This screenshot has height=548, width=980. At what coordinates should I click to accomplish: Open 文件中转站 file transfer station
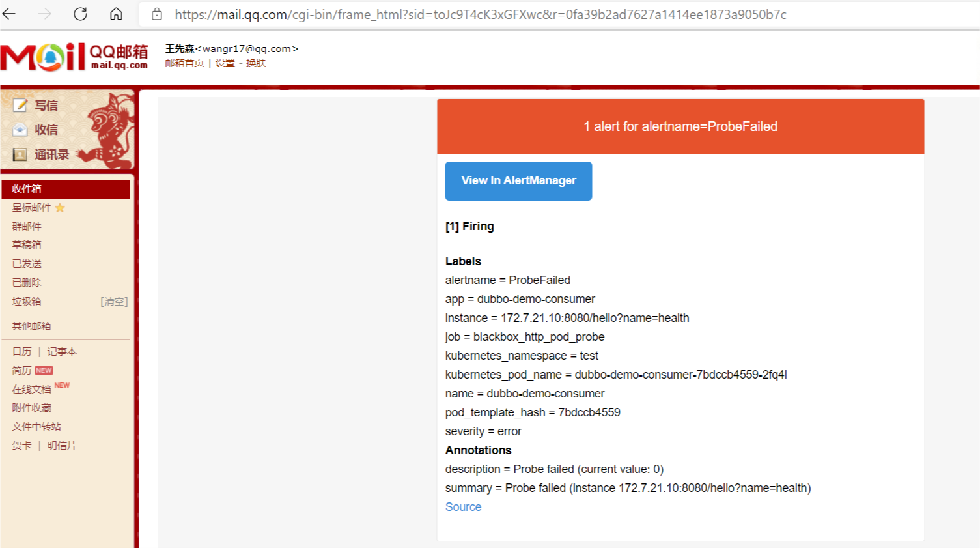pos(36,427)
